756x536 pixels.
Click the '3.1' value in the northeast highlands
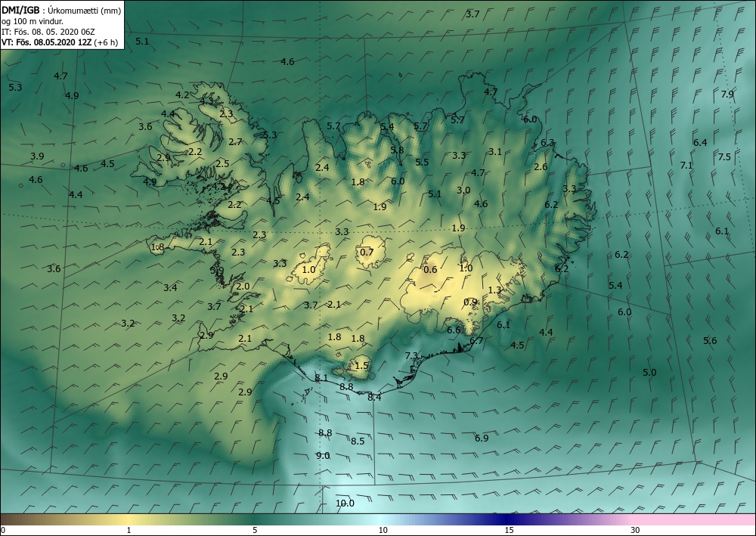(495, 151)
